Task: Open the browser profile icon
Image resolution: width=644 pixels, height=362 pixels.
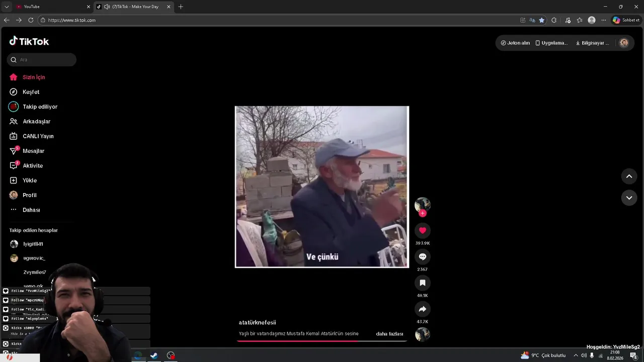Action: point(592,20)
